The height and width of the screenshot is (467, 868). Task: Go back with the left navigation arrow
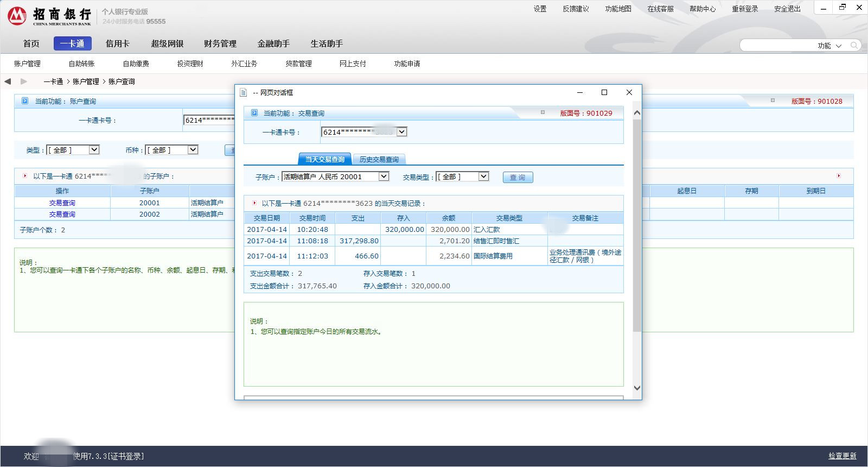tap(8, 81)
